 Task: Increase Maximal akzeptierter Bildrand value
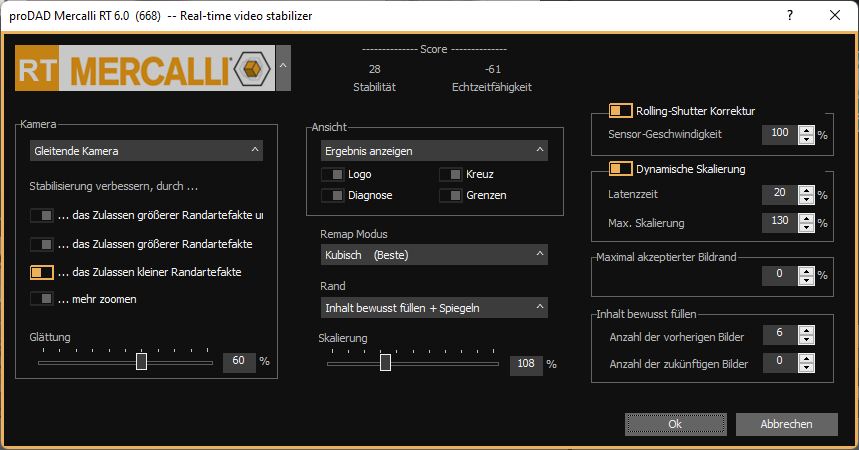(x=806, y=271)
